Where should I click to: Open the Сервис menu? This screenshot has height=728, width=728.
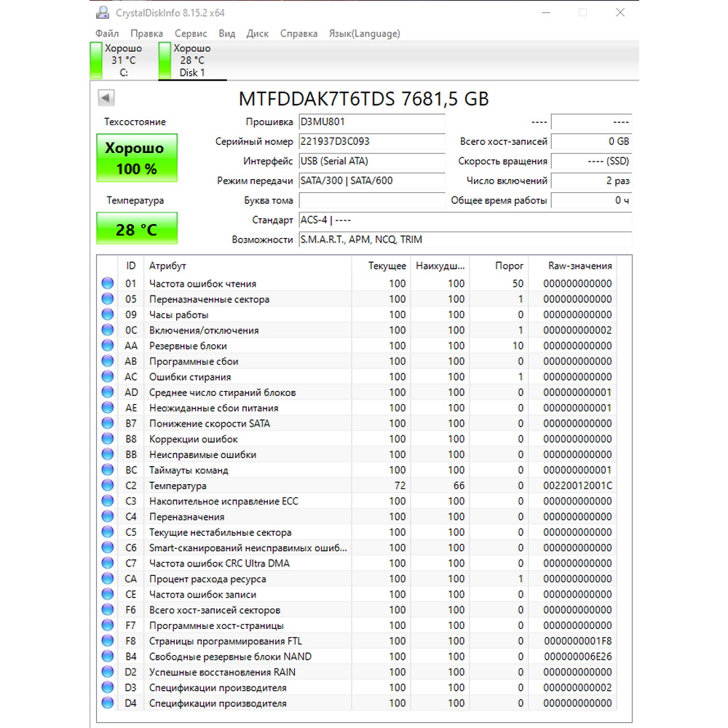(x=191, y=33)
